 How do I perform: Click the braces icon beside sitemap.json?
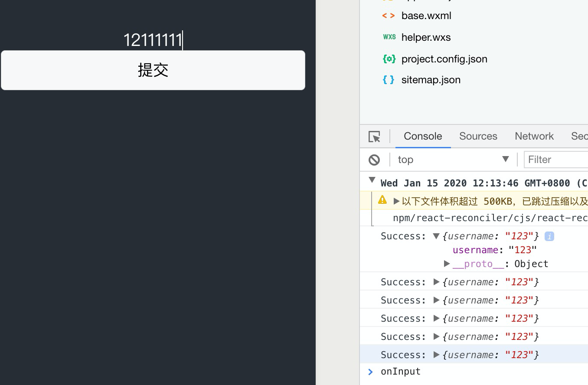point(389,80)
